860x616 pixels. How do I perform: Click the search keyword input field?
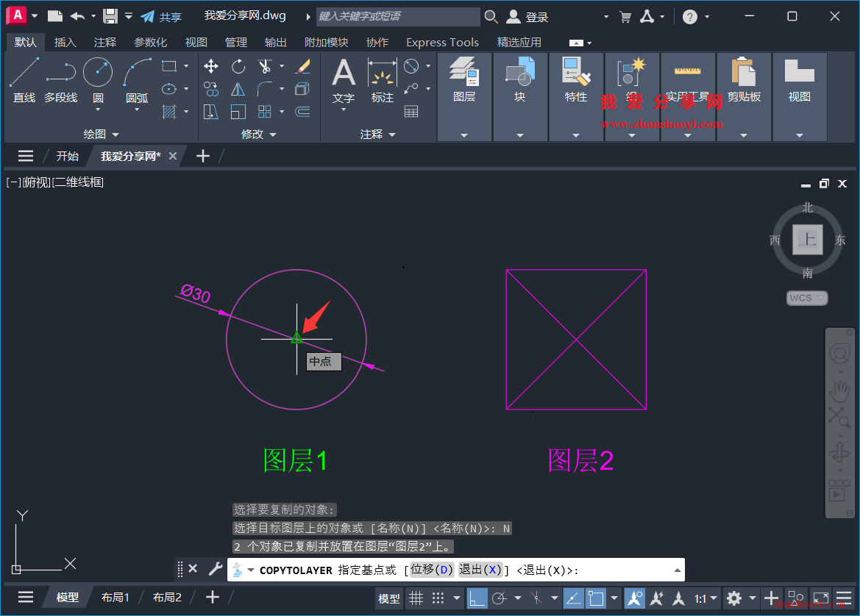(398, 16)
